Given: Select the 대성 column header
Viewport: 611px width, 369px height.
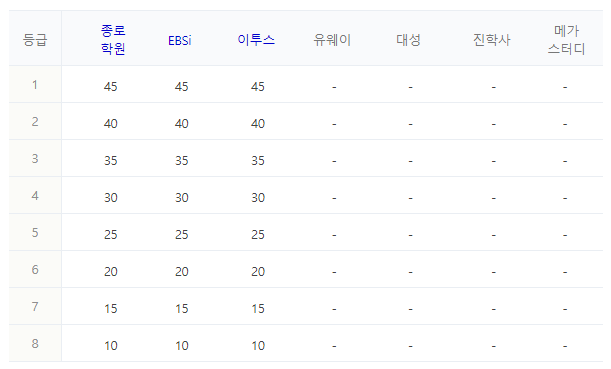Looking at the screenshot, I should click(x=408, y=40).
